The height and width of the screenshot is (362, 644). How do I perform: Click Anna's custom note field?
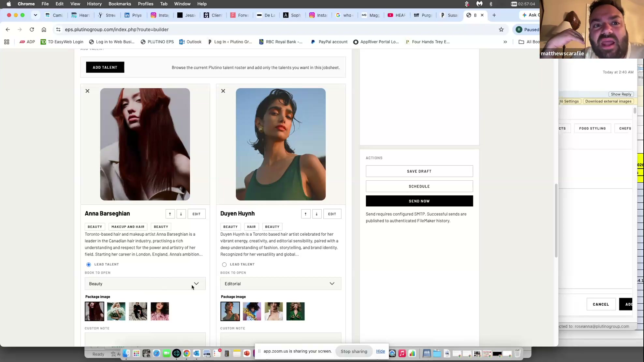tap(145, 339)
